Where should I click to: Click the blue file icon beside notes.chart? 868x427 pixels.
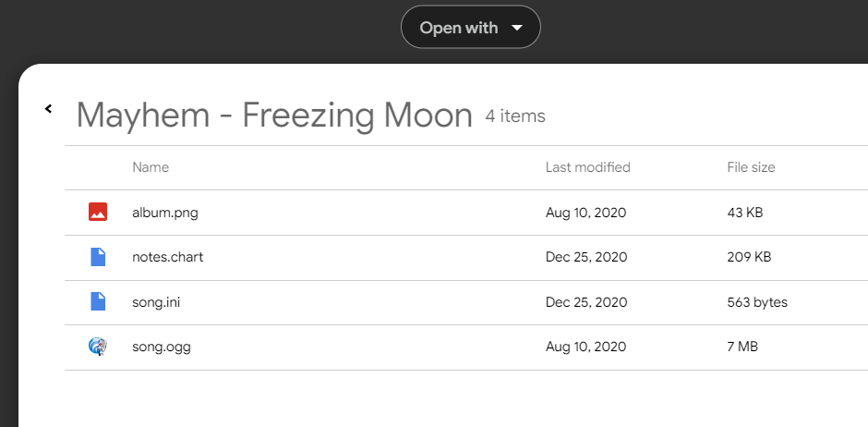[x=98, y=257]
